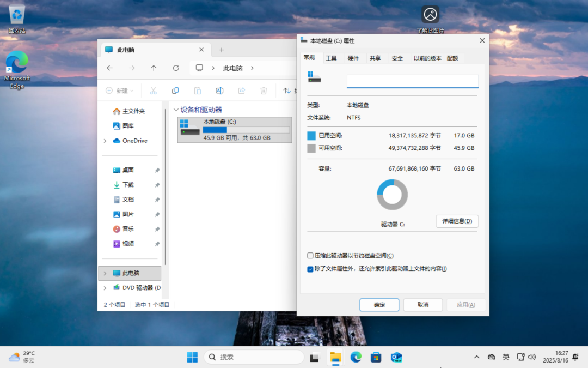This screenshot has width=588, height=368.
Task: Click the copy icon in toolbar
Action: coord(175,91)
